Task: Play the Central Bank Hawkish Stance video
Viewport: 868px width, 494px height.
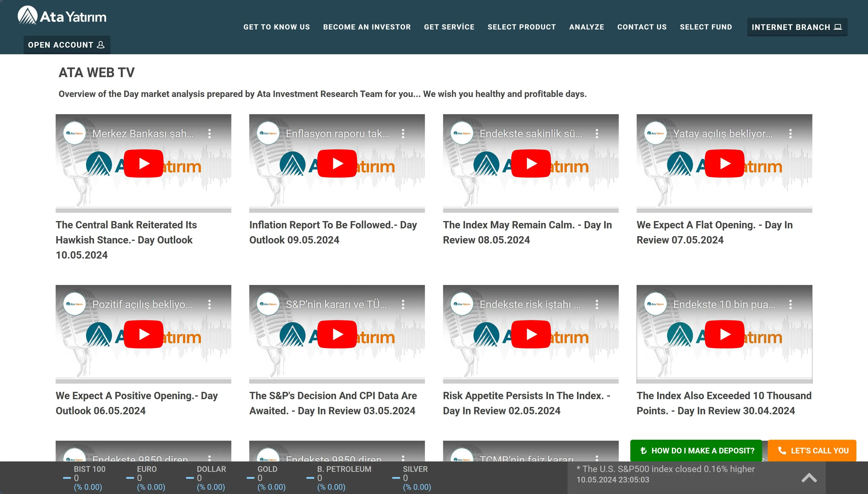Action: tap(143, 163)
